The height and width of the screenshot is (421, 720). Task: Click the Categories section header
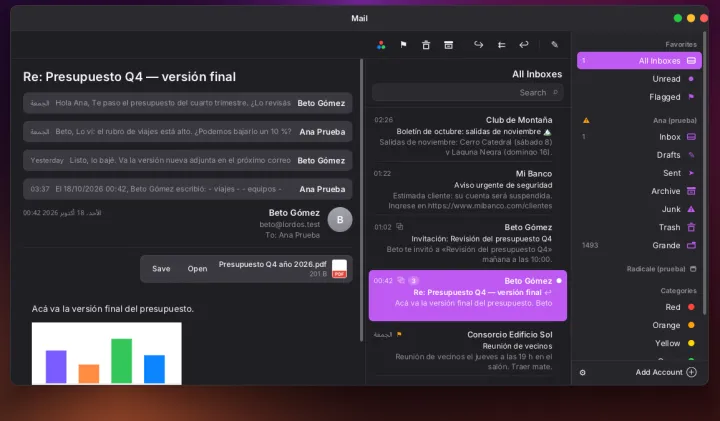point(678,291)
